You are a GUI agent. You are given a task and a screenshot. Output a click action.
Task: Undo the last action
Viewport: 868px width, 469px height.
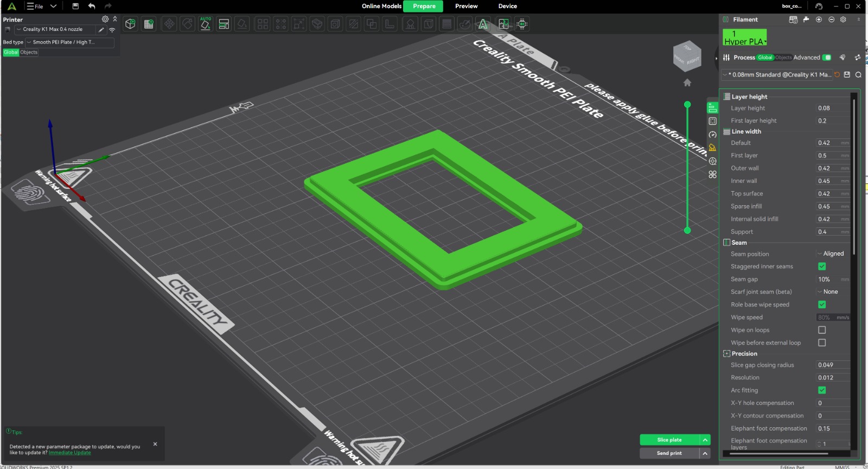pyautogui.click(x=92, y=6)
